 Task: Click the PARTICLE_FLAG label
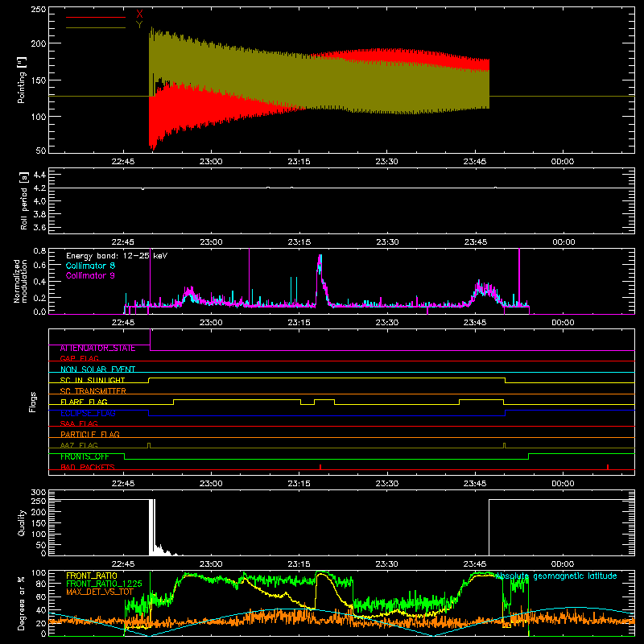click(89, 434)
